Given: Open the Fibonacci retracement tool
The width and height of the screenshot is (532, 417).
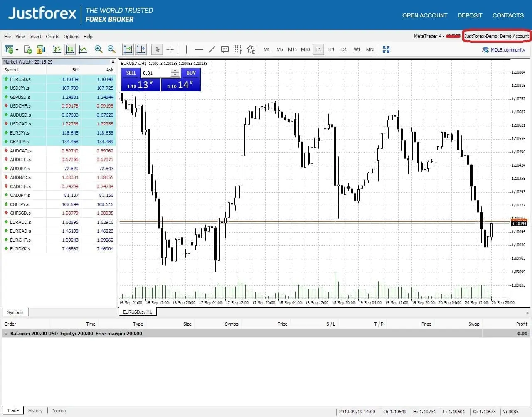Looking at the screenshot, I should click(x=238, y=49).
